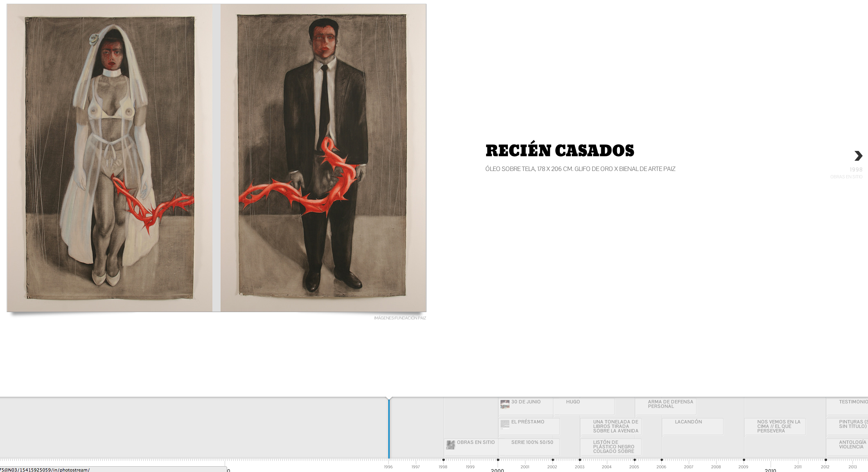Go to next slide with right chevron arrow

pyautogui.click(x=858, y=156)
